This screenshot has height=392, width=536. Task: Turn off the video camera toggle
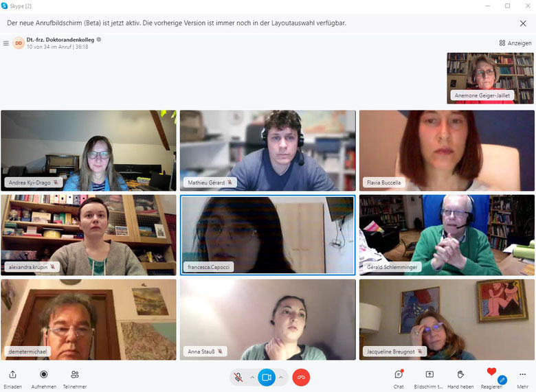coord(267,378)
